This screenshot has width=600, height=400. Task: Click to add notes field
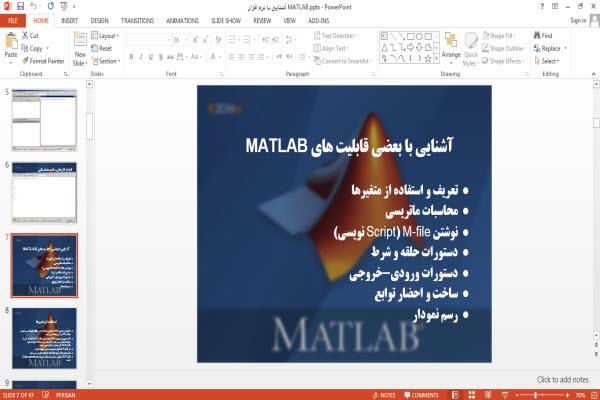562,380
